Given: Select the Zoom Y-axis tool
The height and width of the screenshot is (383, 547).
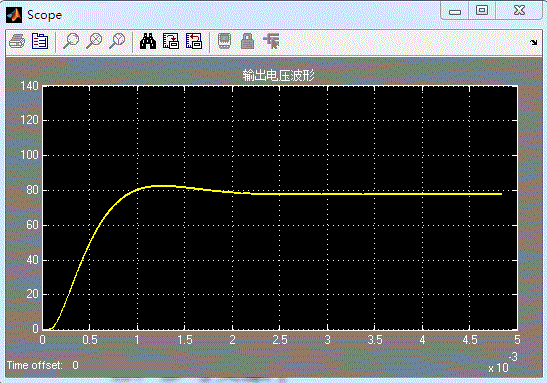Looking at the screenshot, I should pyautogui.click(x=117, y=41).
